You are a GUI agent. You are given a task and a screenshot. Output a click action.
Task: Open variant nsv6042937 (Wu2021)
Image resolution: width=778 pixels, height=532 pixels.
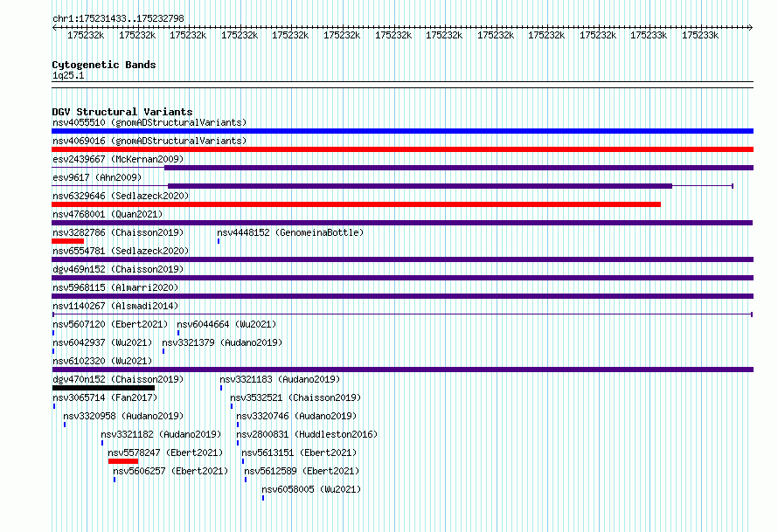tap(102, 342)
